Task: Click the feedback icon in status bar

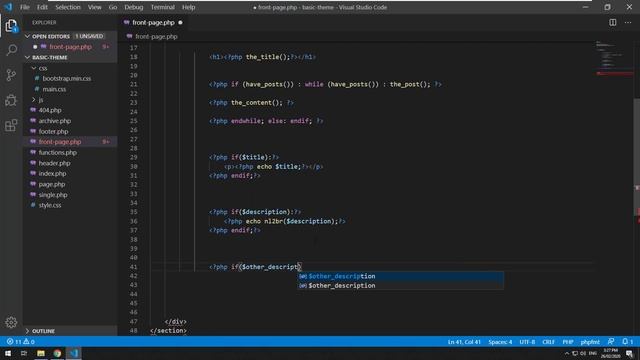Action: pos(611,342)
